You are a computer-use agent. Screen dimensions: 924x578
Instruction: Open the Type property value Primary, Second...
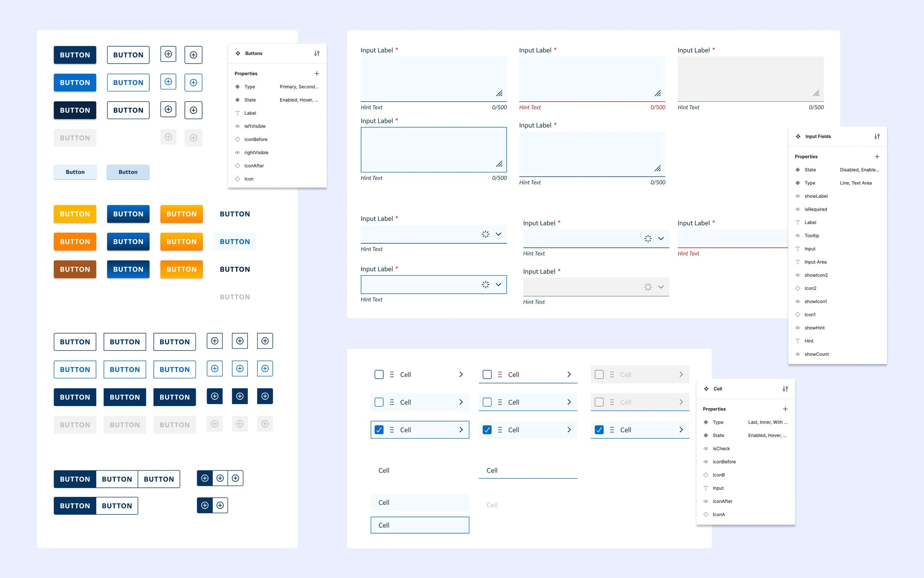pyautogui.click(x=299, y=87)
